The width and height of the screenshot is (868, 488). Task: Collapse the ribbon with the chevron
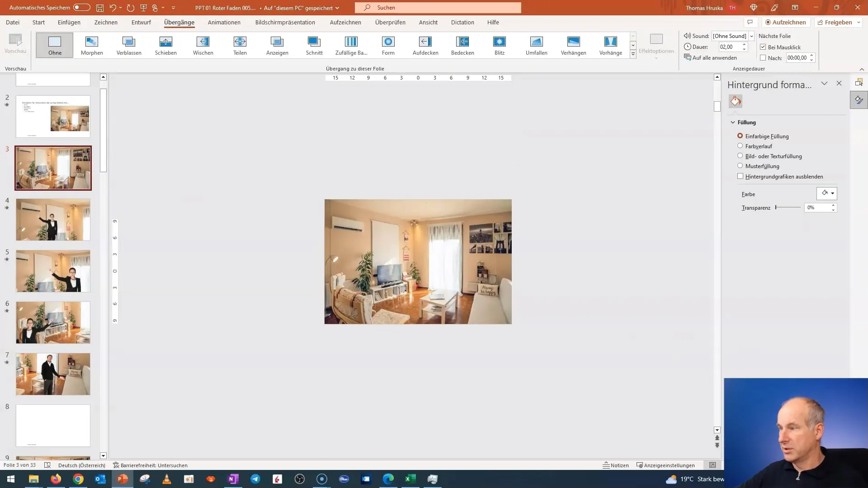[x=862, y=69]
